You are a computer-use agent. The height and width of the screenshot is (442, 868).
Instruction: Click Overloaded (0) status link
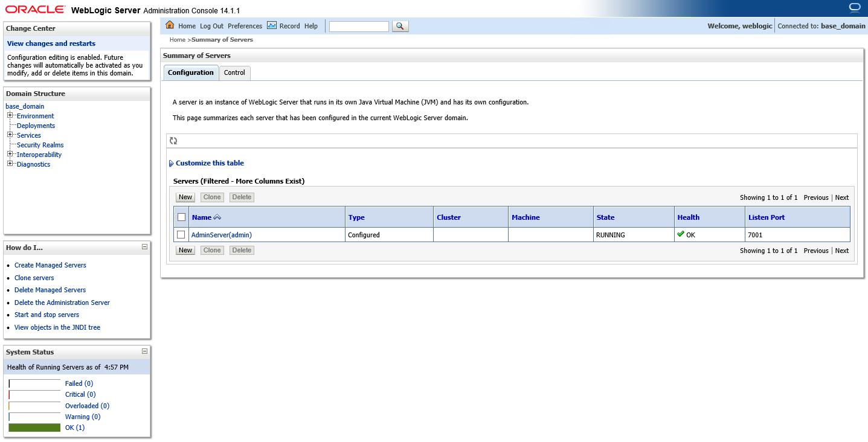(x=87, y=406)
